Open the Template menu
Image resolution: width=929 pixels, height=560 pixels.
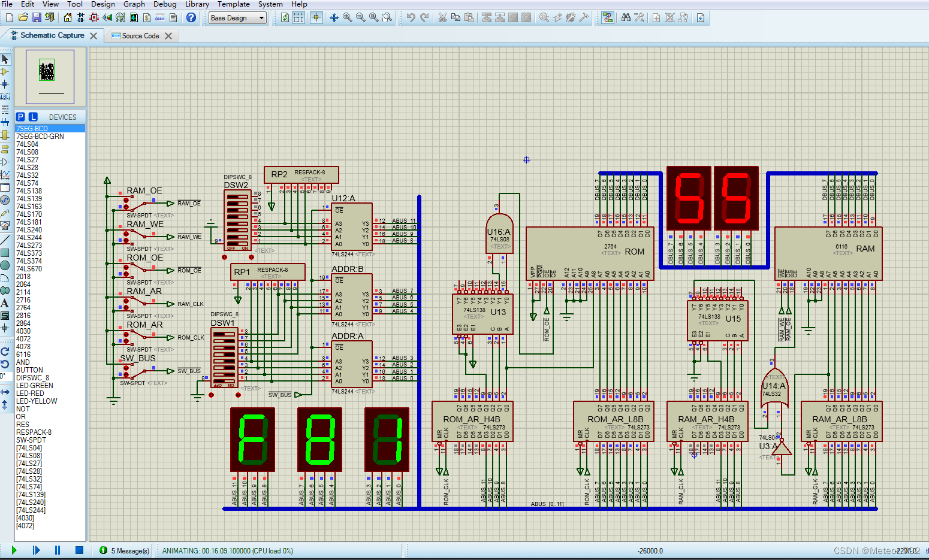[233, 4]
